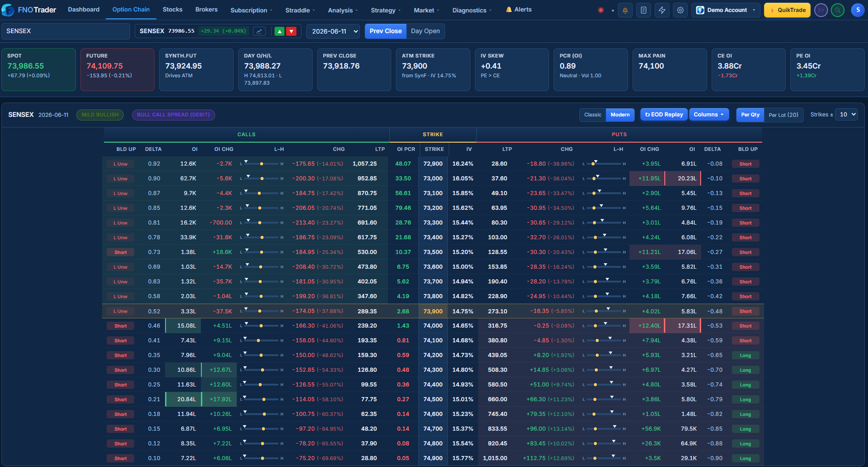Click the EOD Replay button
Viewport: 868px width, 467px height.
[x=664, y=115]
